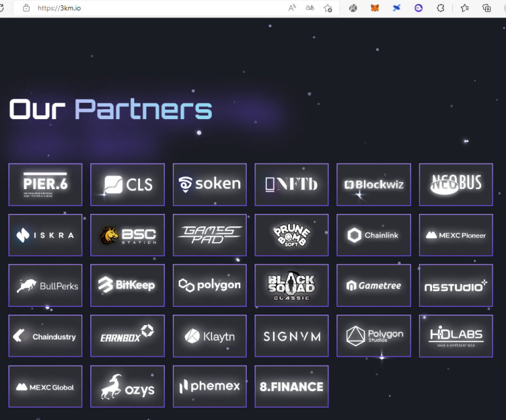
Task: Select the GamesPad partner card
Action: [209, 235]
